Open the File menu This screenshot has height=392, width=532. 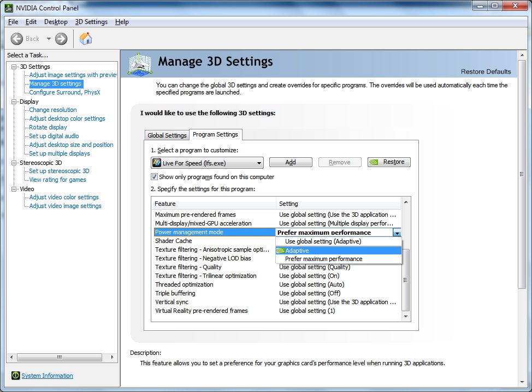pyautogui.click(x=13, y=22)
